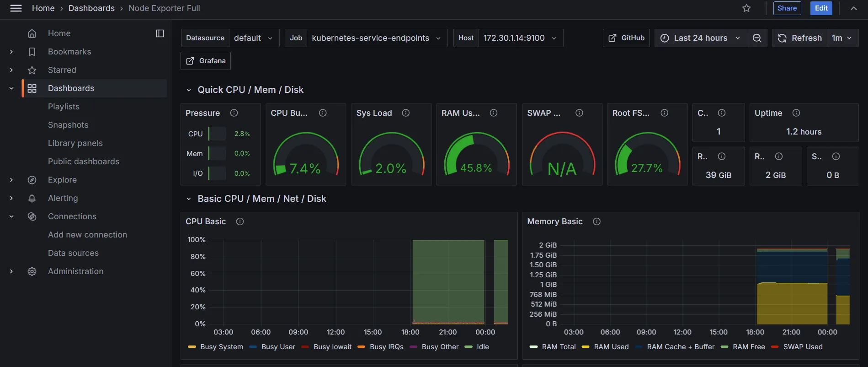Click the Bookmarks icon in sidebar
The image size is (868, 367).
[32, 52]
